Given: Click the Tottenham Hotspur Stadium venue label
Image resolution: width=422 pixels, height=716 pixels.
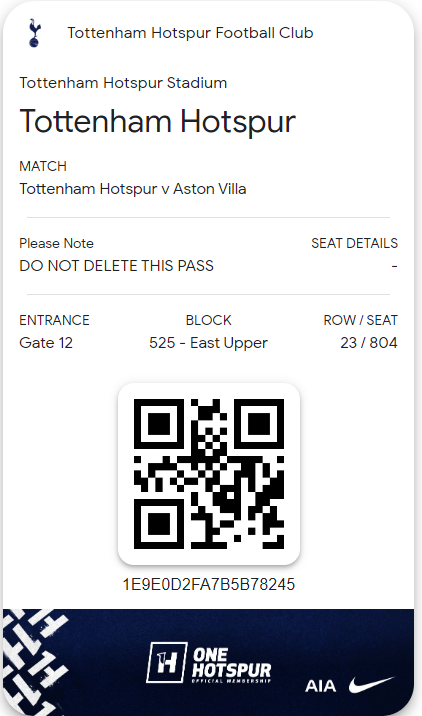Looking at the screenshot, I should tap(123, 83).
